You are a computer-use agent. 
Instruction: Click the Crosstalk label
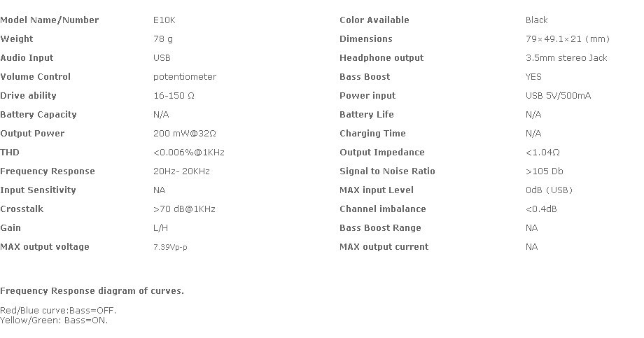click(22, 209)
